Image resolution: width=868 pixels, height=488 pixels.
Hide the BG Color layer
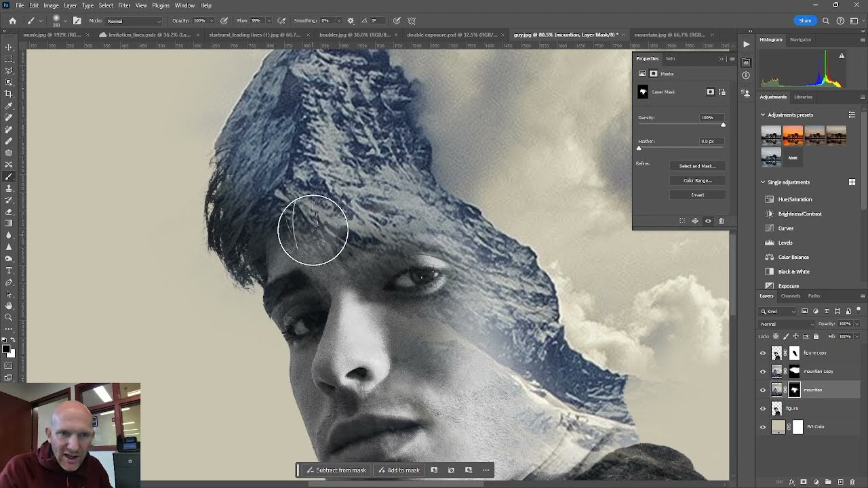point(763,427)
